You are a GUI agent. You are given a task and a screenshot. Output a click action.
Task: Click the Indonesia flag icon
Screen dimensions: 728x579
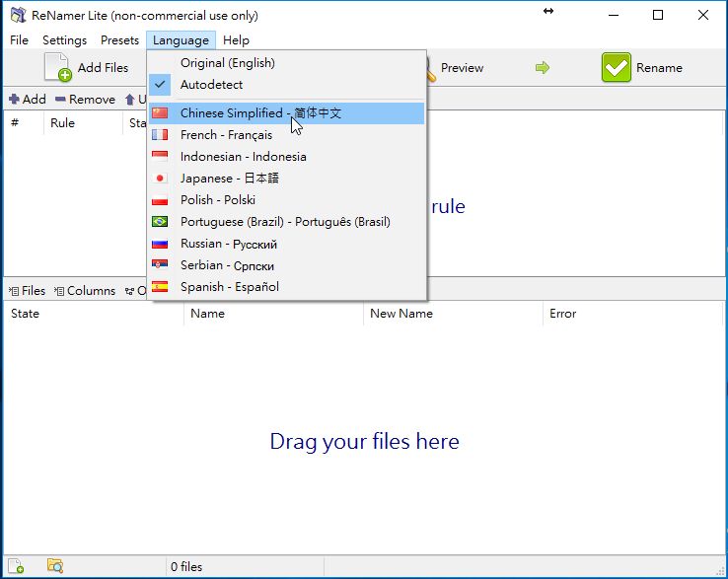[x=160, y=157]
